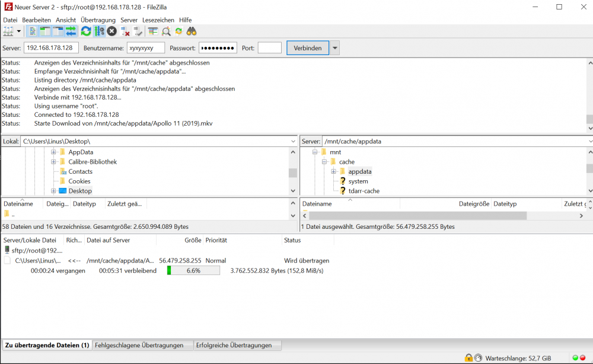593x364 pixels.
Task: Expand the Desktop folder node
Action: point(53,191)
